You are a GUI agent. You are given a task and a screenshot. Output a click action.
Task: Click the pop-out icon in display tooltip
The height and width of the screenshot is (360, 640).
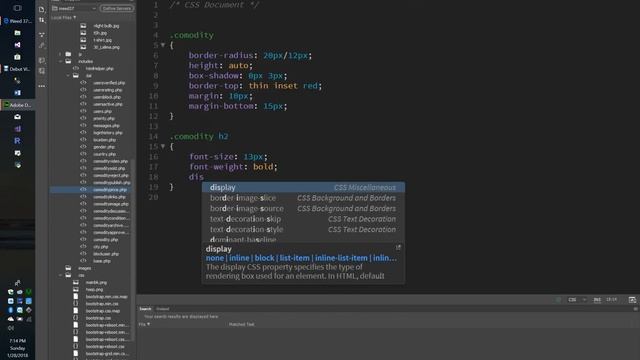click(x=398, y=247)
